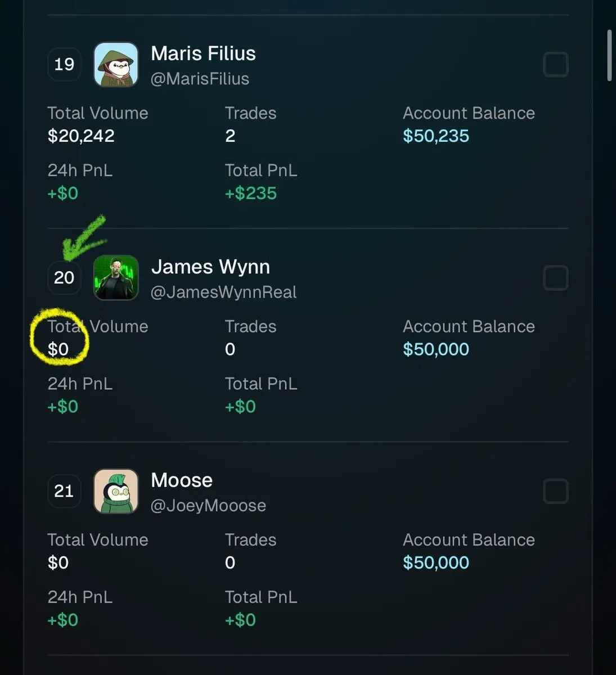The height and width of the screenshot is (675, 616).
Task: Select rank 20 badge
Action: click(64, 277)
